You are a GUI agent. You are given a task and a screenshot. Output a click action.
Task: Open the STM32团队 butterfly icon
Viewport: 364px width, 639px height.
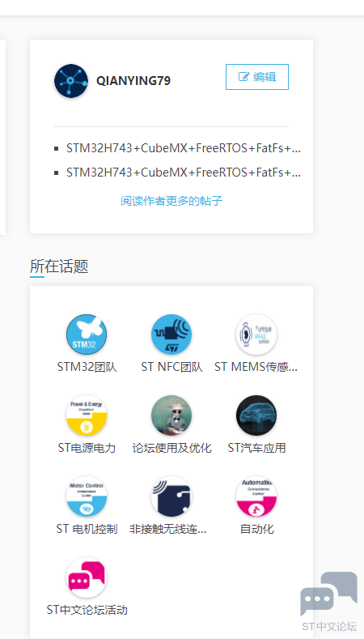click(87, 334)
